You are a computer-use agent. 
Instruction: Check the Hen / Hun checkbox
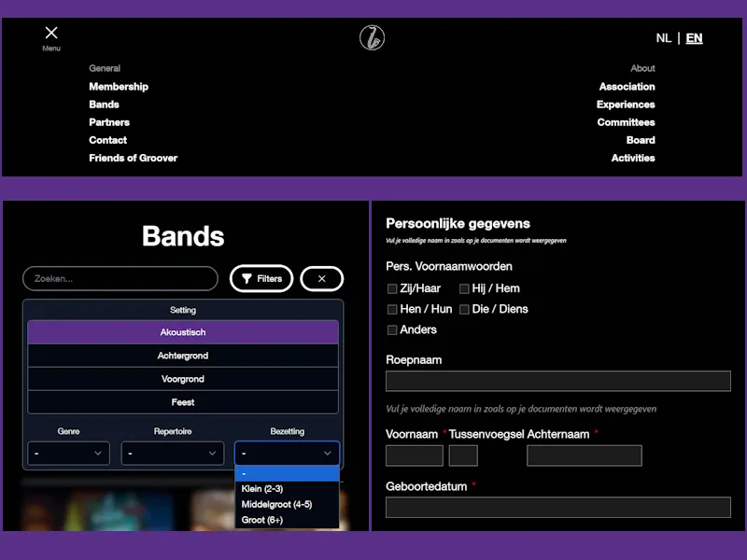point(392,310)
